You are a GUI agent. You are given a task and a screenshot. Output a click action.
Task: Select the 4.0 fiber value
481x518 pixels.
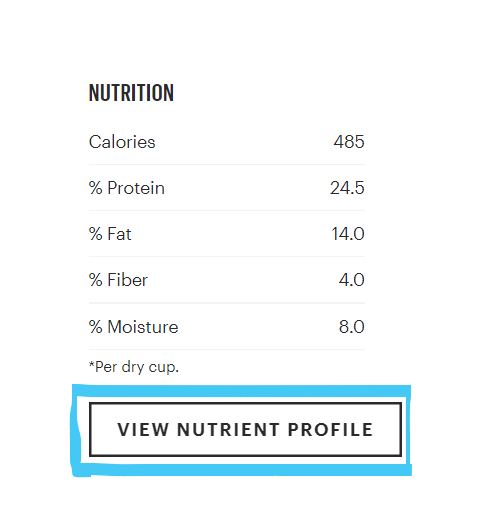[351, 280]
